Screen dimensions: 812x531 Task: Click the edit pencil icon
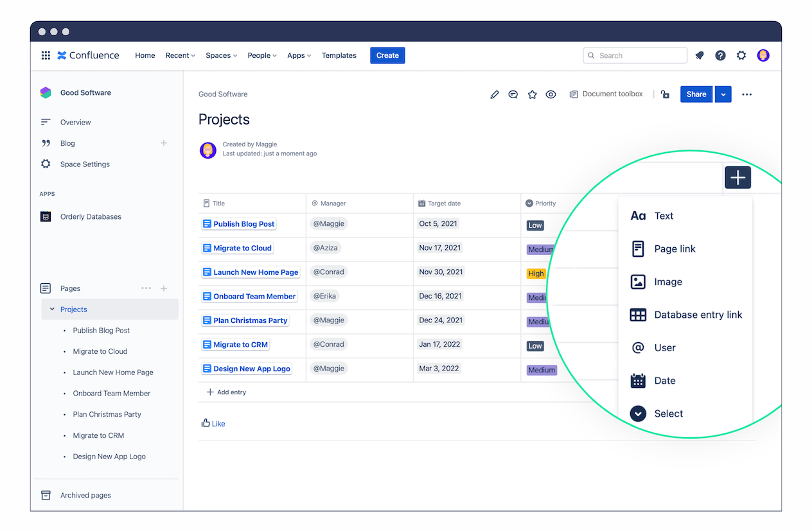coord(494,94)
